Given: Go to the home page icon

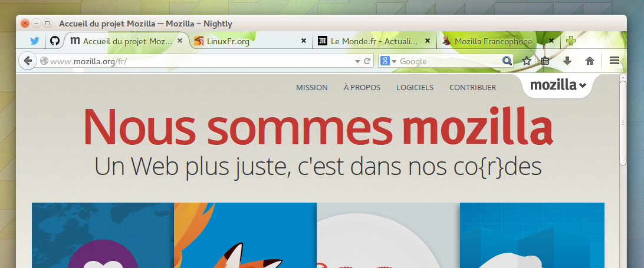Looking at the screenshot, I should tap(590, 61).
